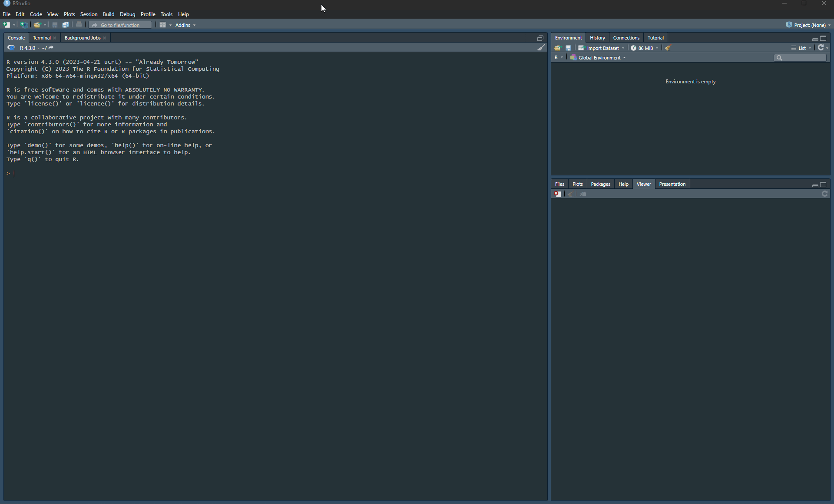Close the Terminal tab
834x504 pixels.
point(55,38)
